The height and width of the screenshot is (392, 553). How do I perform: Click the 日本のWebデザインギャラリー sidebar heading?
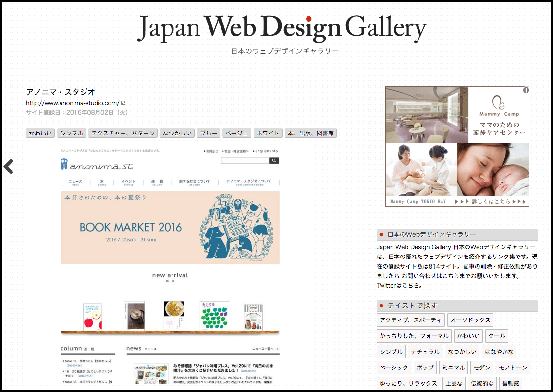[x=457, y=234]
